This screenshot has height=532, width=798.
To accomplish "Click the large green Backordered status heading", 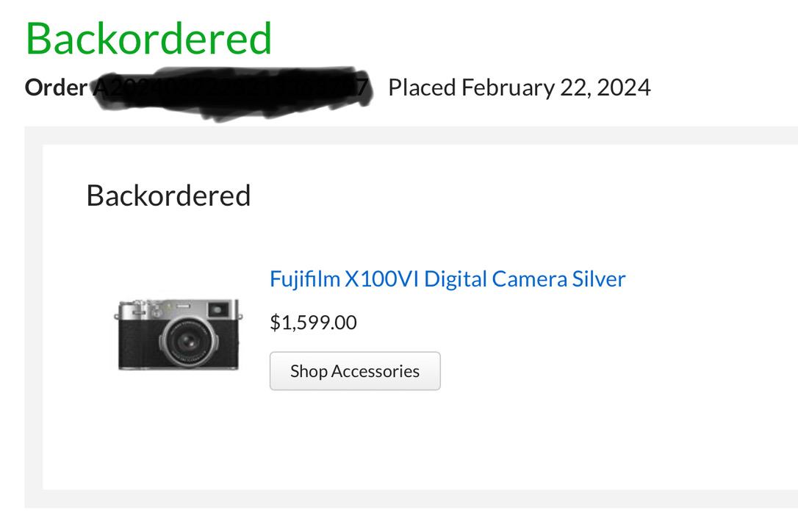I will pos(148,39).
